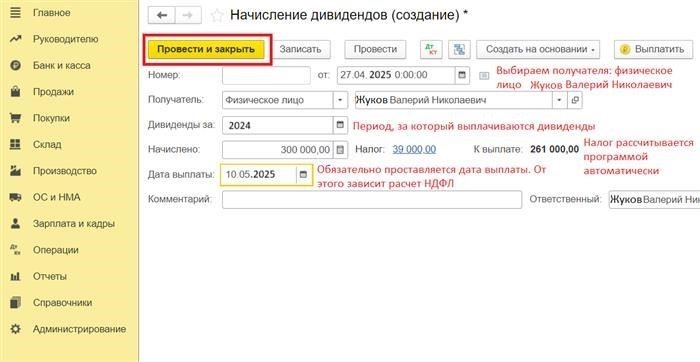Open the Администрирование gear icon
The height and width of the screenshot is (362, 700).
[16, 329]
